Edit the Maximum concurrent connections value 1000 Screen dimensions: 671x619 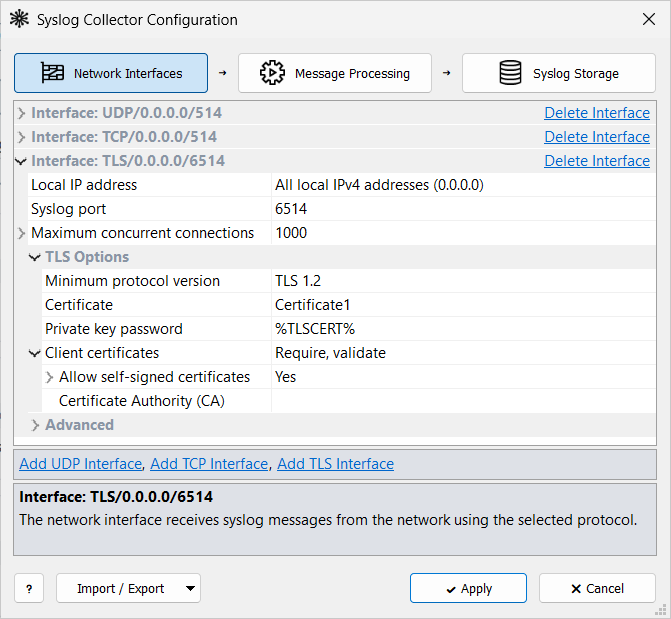click(x=463, y=233)
